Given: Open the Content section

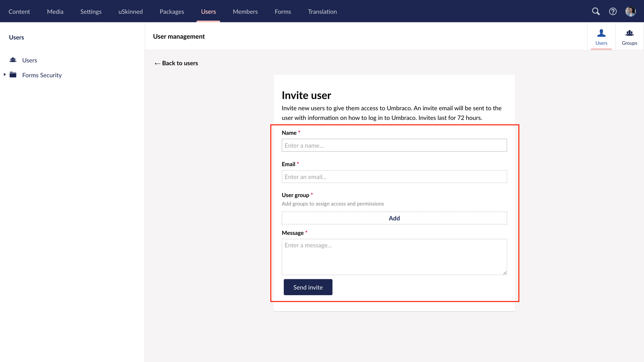Looking at the screenshot, I should (19, 11).
